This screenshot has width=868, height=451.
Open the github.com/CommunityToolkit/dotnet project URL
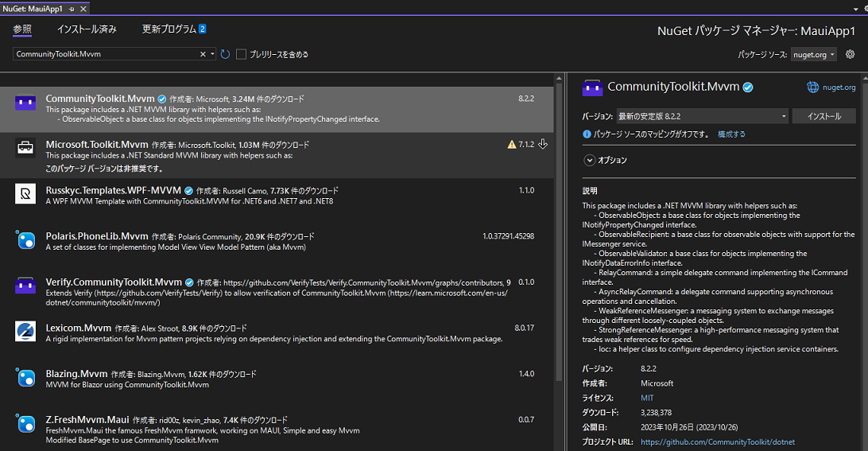(718, 442)
